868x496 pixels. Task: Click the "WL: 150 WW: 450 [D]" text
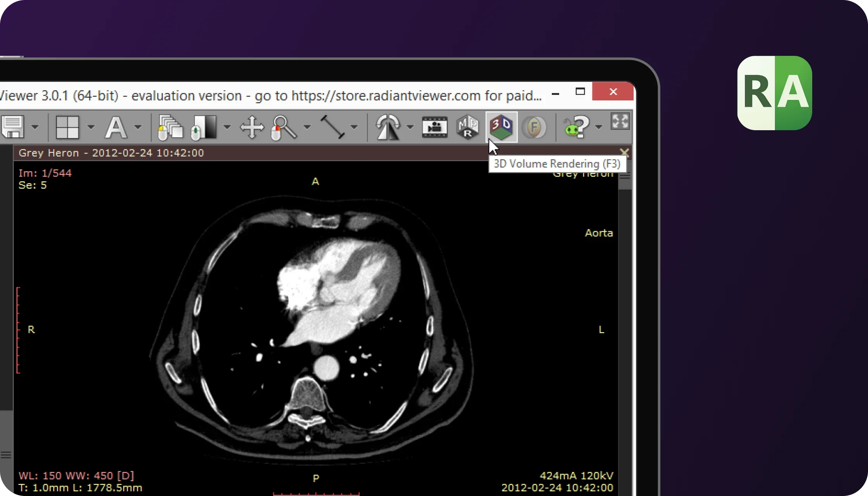[76, 475]
